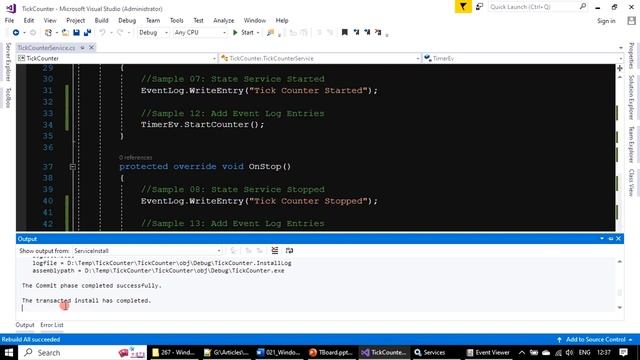Click the Open File folder icon
This screenshot has width=640, height=360.
(65, 32)
